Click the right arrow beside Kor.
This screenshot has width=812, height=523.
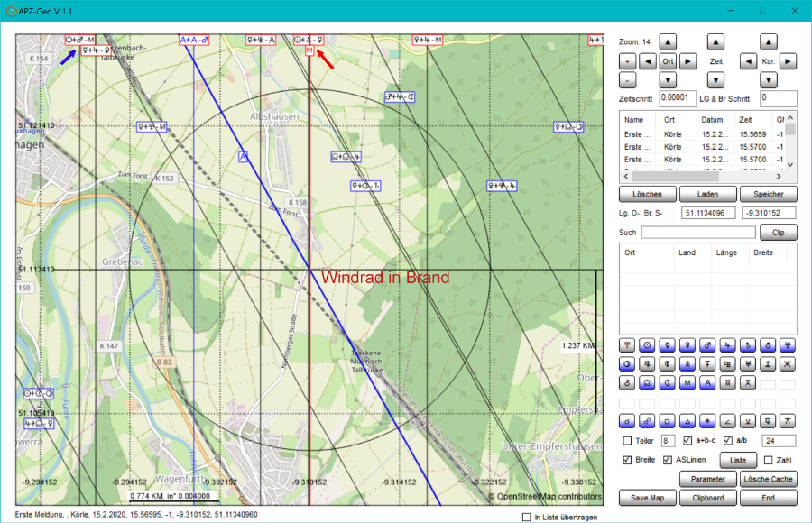click(789, 61)
